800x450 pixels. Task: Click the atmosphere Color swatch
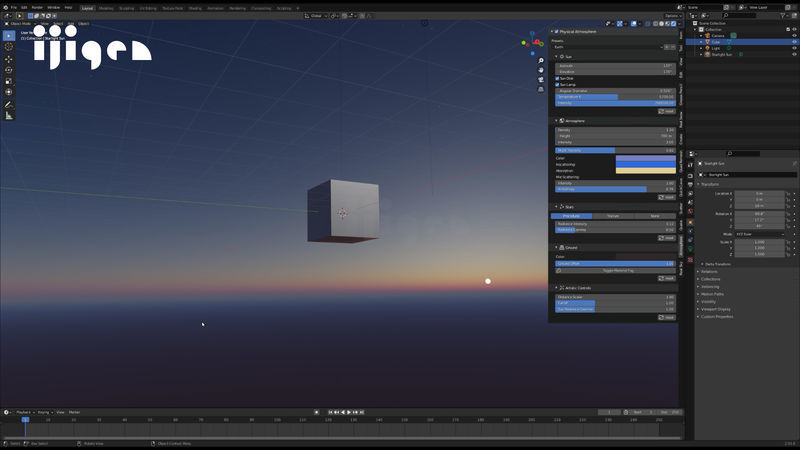point(645,158)
